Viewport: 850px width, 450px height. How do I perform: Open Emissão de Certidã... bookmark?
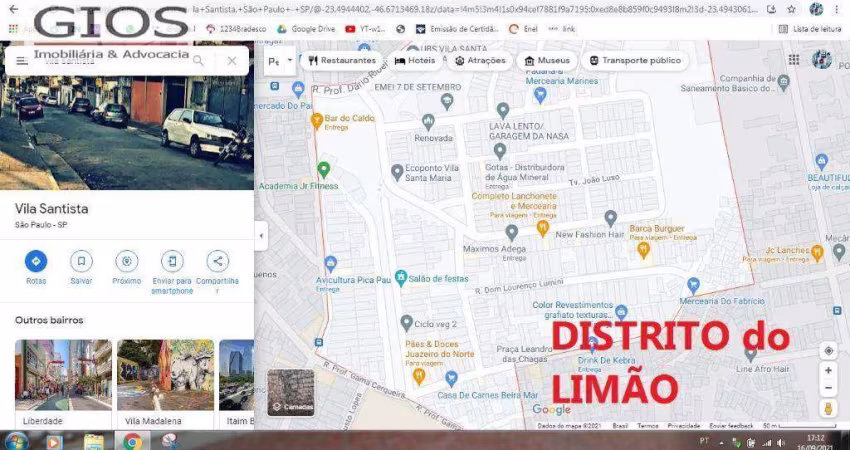457,29
